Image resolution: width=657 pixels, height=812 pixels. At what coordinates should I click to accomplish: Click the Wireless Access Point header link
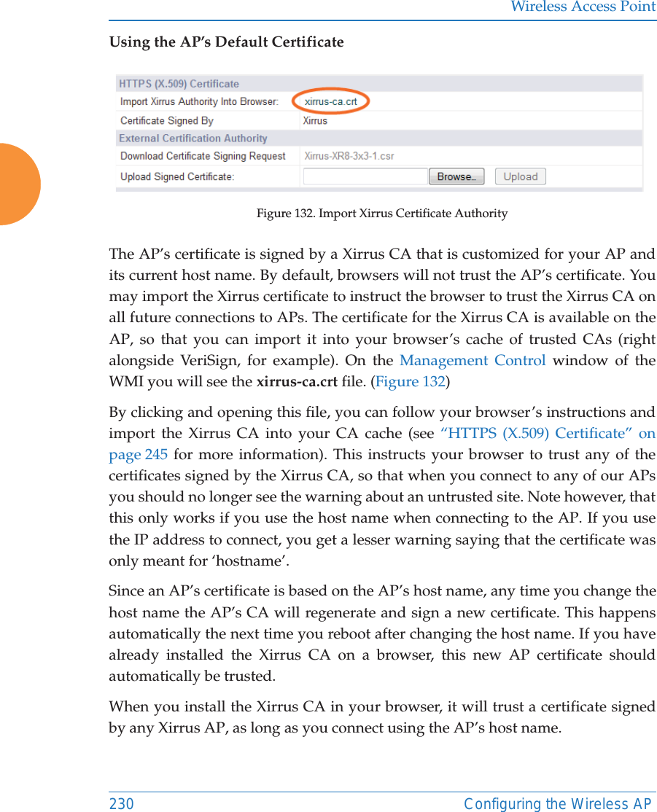coord(582,7)
